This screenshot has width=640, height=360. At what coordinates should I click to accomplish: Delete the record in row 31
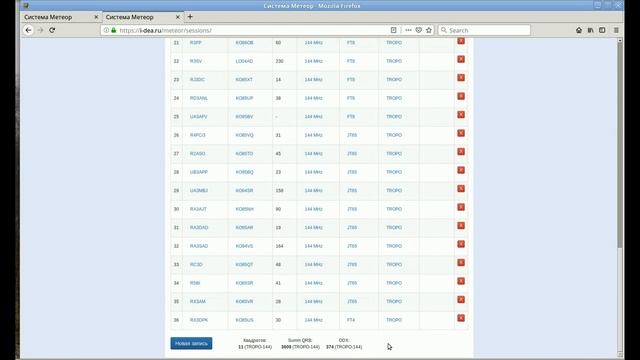[461, 225]
